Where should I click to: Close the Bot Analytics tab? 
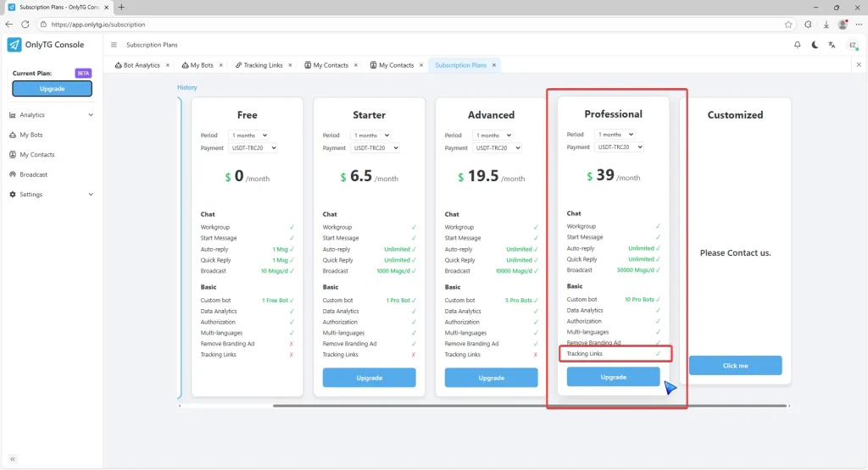[168, 65]
